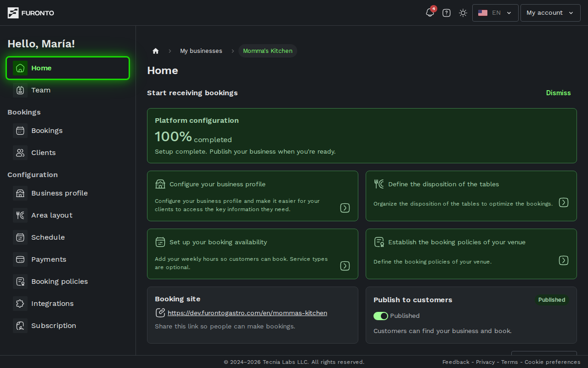
Task: Expand the My account dropdown
Action: (550, 13)
